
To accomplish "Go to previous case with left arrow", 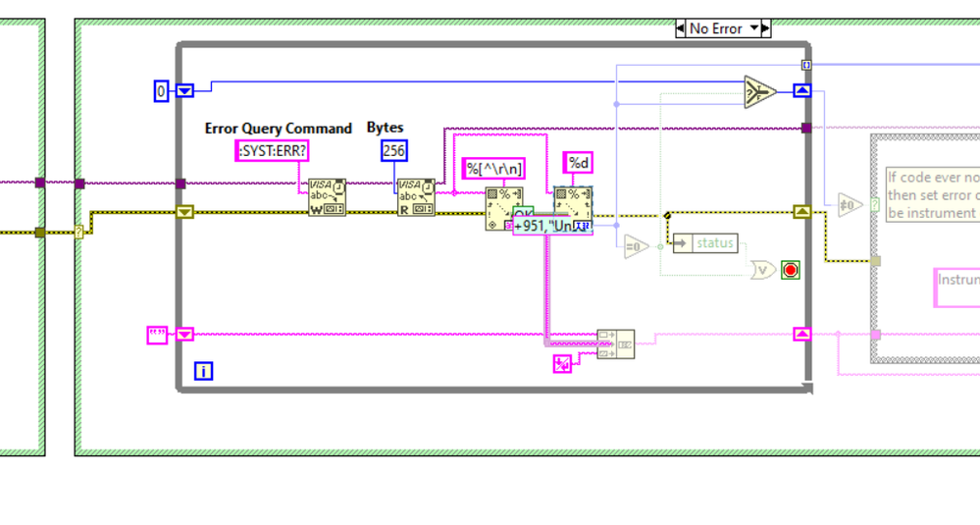I will coord(681,28).
